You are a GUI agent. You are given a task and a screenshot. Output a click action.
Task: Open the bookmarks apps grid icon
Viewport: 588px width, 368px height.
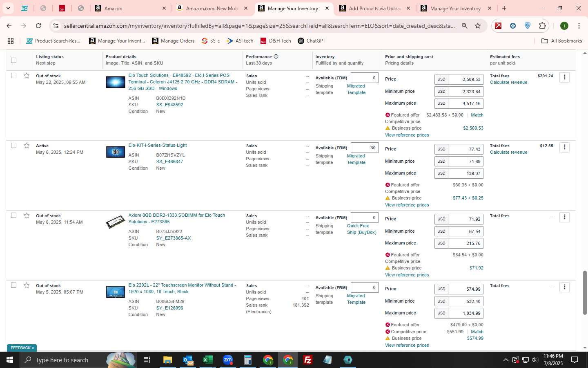(x=11, y=41)
